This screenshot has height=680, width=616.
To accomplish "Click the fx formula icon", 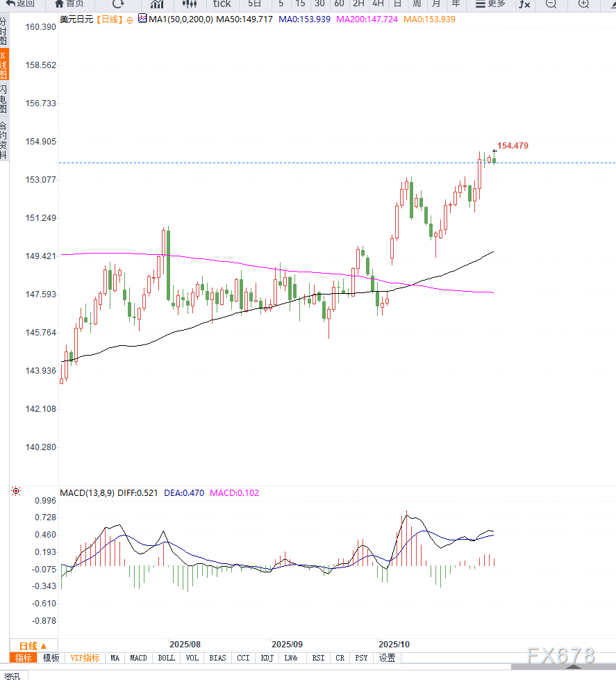I will (524, 3).
